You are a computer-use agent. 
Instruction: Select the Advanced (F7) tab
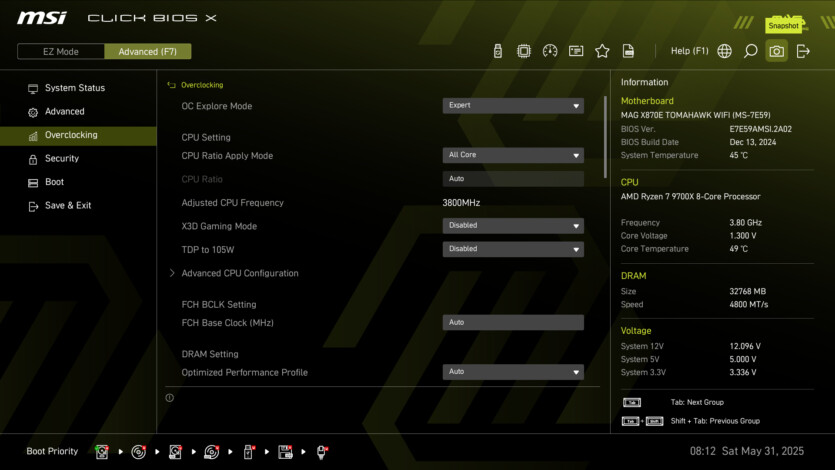(x=148, y=52)
